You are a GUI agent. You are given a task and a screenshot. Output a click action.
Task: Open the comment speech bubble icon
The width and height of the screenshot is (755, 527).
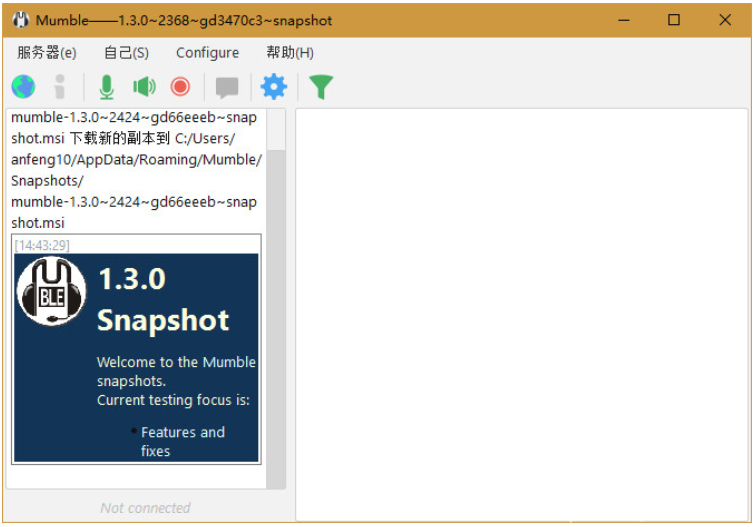pyautogui.click(x=227, y=88)
